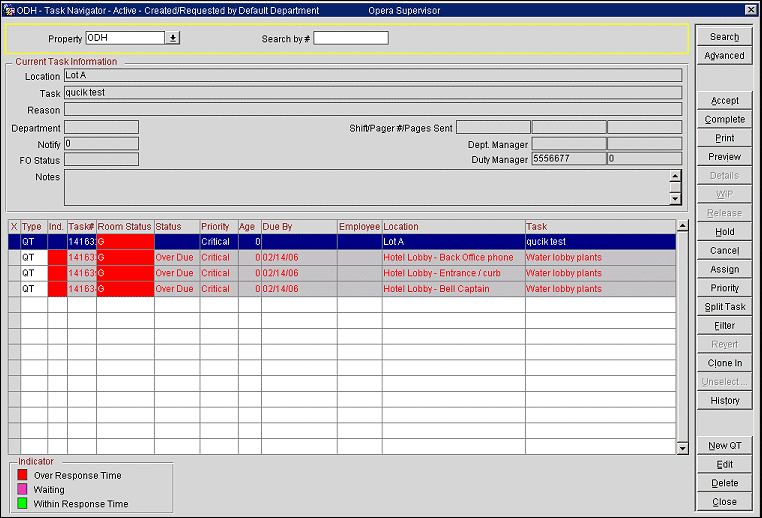Image resolution: width=762 pixels, height=518 pixels.
Task: Open the Filter dialog
Action: point(724,326)
